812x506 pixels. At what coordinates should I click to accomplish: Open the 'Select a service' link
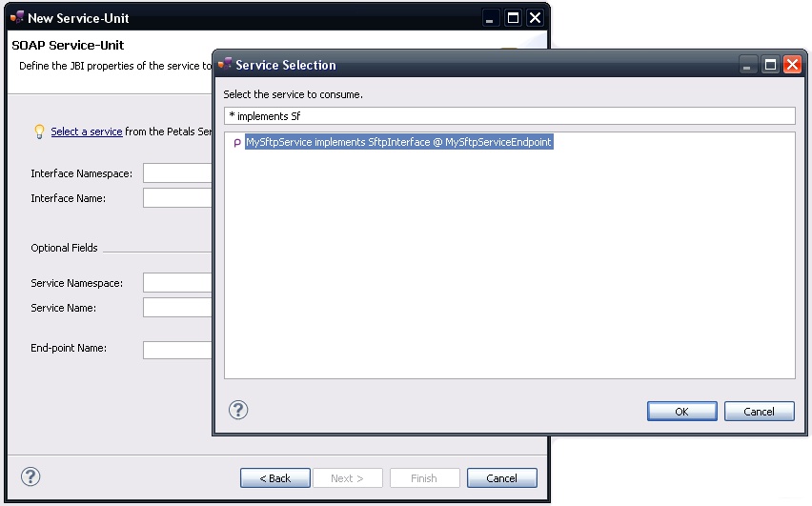tap(87, 132)
